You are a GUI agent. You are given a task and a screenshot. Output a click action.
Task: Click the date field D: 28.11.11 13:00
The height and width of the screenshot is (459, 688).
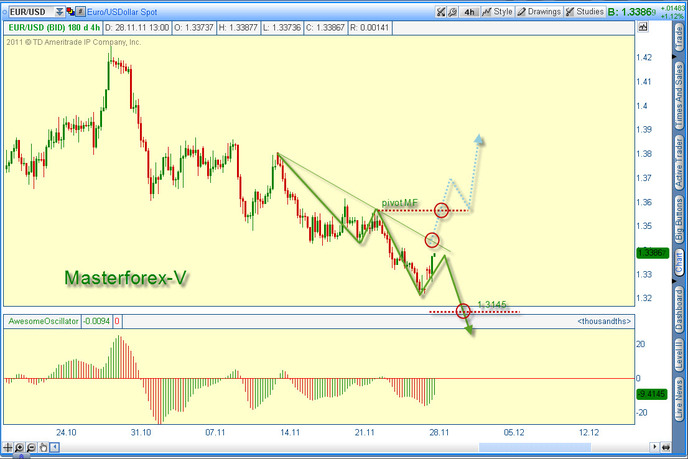[x=137, y=28]
